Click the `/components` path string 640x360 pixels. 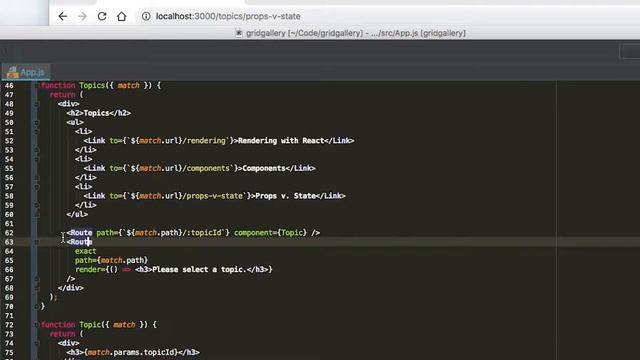[206, 168]
